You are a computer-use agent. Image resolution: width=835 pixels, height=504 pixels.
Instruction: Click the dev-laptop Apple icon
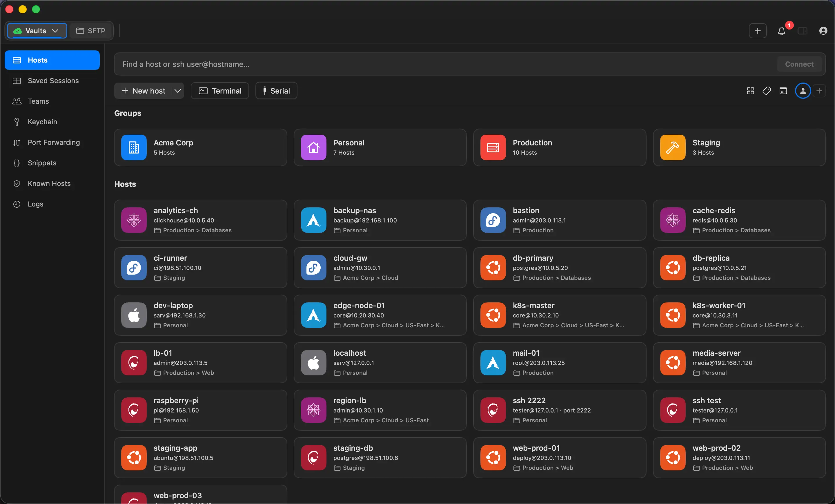(134, 315)
